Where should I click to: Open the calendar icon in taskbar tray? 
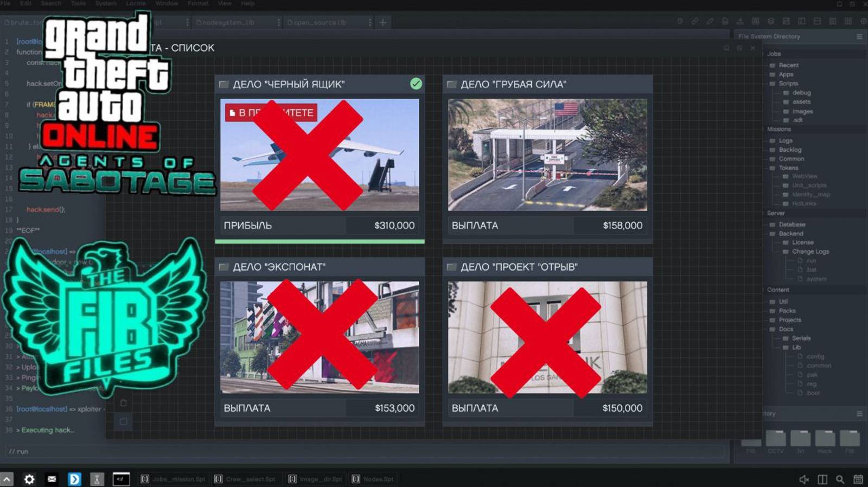pos(858,479)
